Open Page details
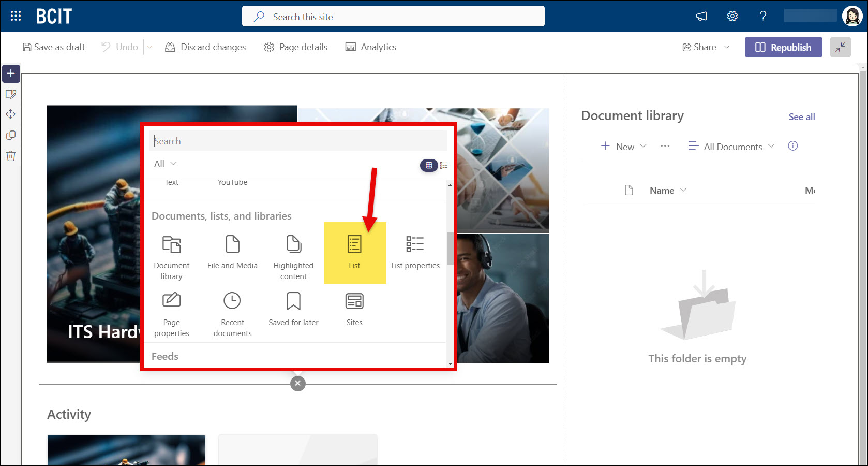The height and width of the screenshot is (466, 868). 295,47
